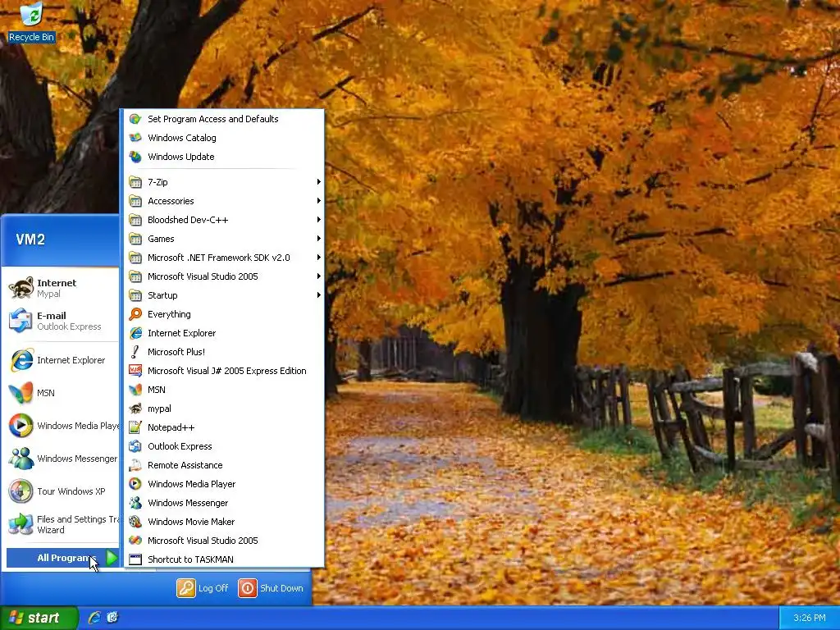The width and height of the screenshot is (840, 630).
Task: Click the "Notepad++" text label
Action: click(x=171, y=427)
